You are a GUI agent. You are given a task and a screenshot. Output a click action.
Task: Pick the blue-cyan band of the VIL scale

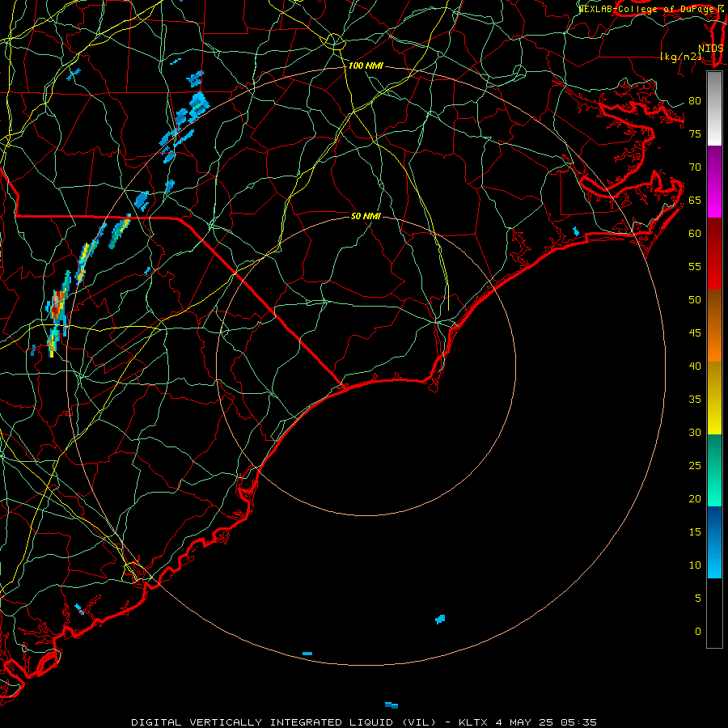click(x=714, y=542)
